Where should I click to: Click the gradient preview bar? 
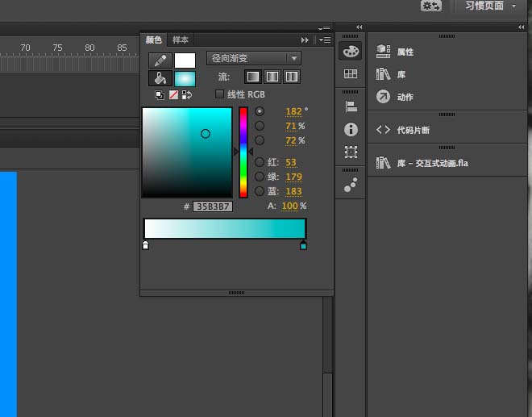(225, 228)
